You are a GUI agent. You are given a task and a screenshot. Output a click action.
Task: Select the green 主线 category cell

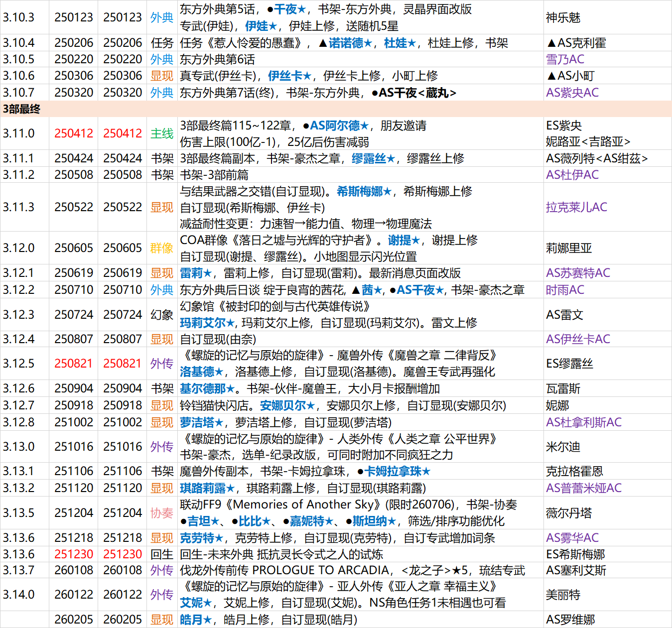point(162,133)
